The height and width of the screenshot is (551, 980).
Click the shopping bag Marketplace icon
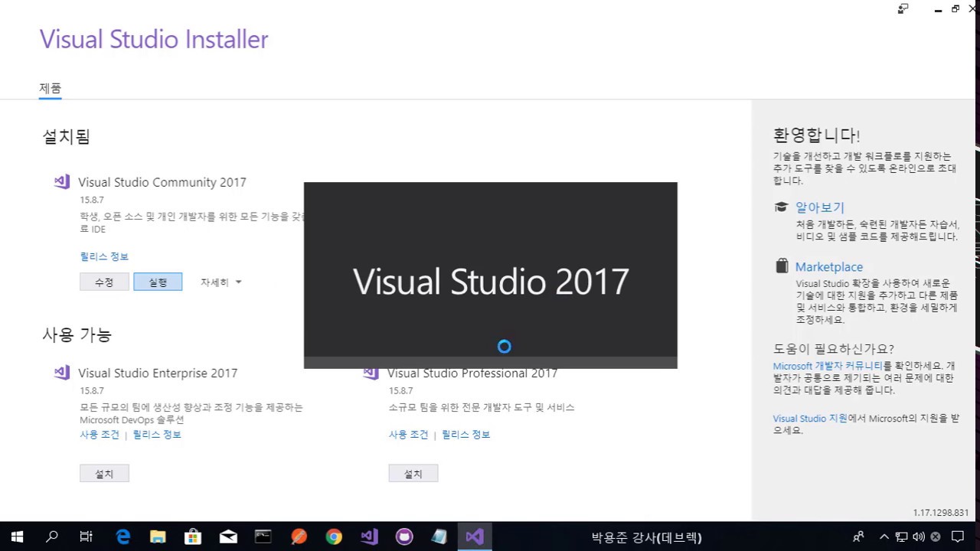781,266
